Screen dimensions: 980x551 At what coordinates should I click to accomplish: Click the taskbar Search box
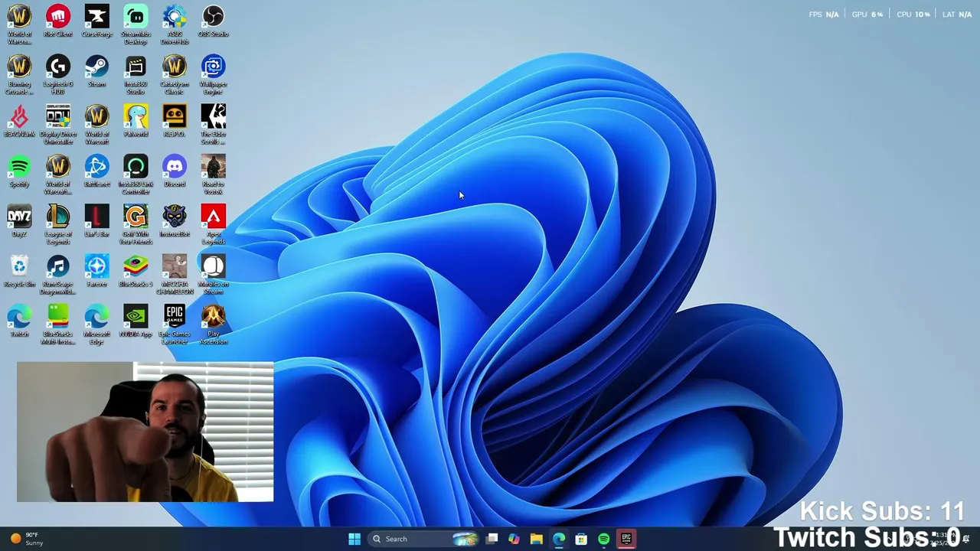tap(423, 539)
